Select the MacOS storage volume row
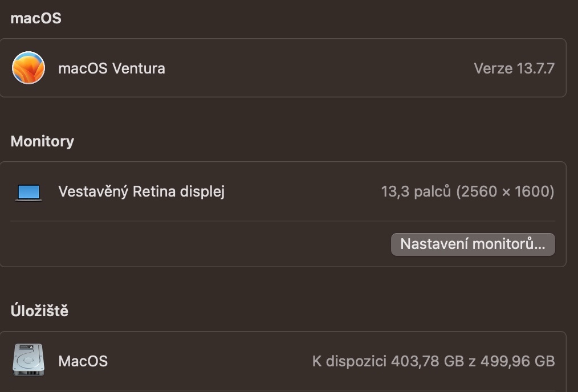 click(228, 361)
